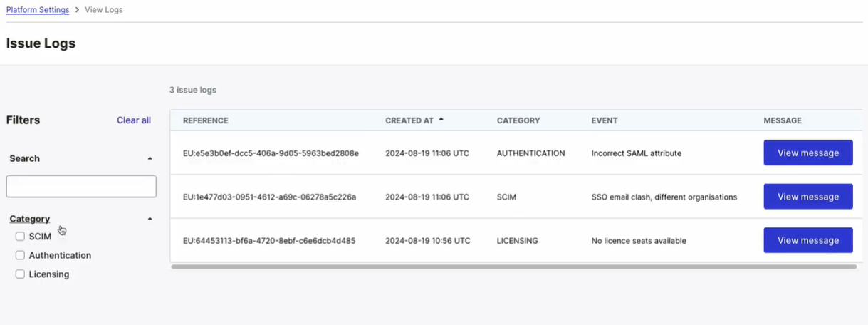Click the Clear all filters link
The width and height of the screenshot is (868, 325).
pos(134,120)
